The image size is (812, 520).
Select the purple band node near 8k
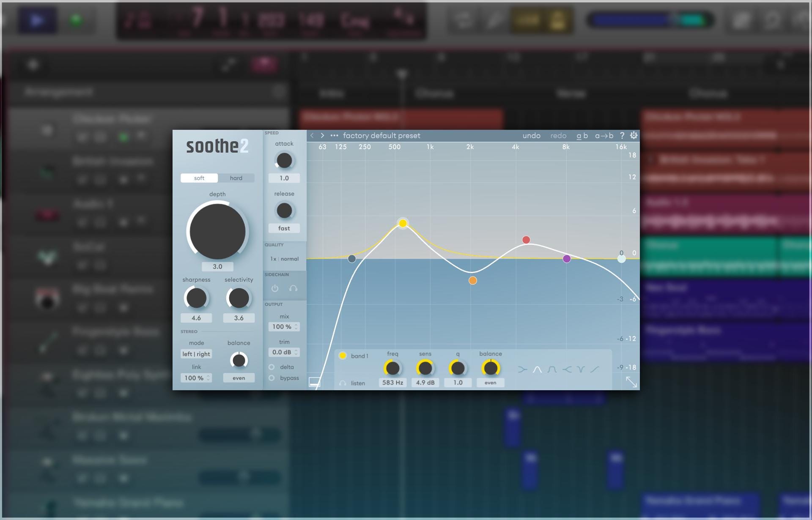(x=567, y=259)
